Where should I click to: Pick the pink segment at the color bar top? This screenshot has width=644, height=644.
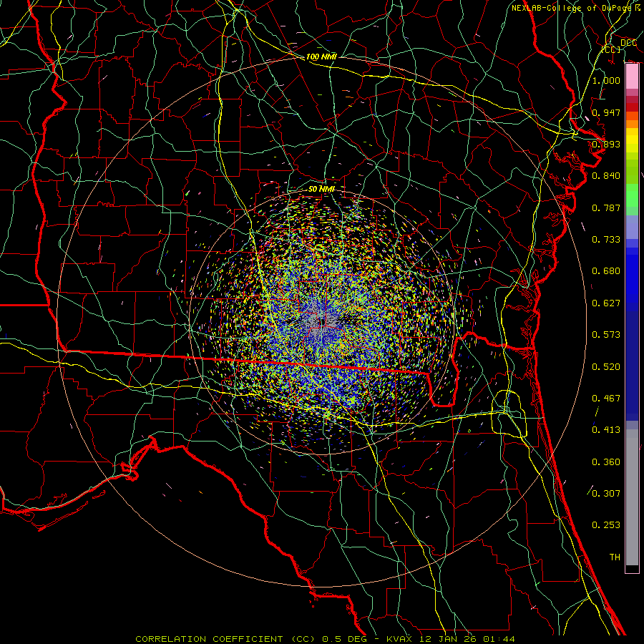[632, 76]
